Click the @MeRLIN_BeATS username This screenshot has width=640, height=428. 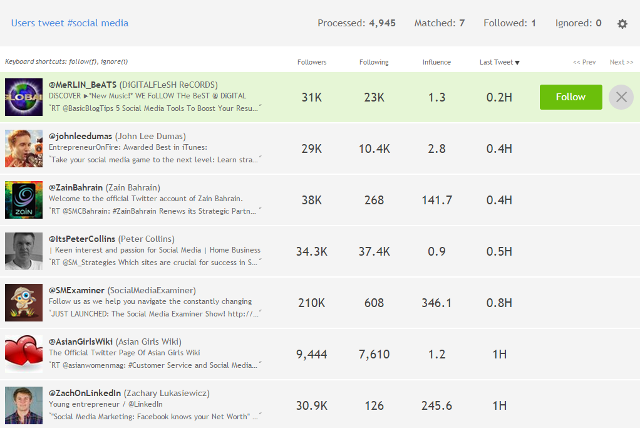tap(82, 85)
